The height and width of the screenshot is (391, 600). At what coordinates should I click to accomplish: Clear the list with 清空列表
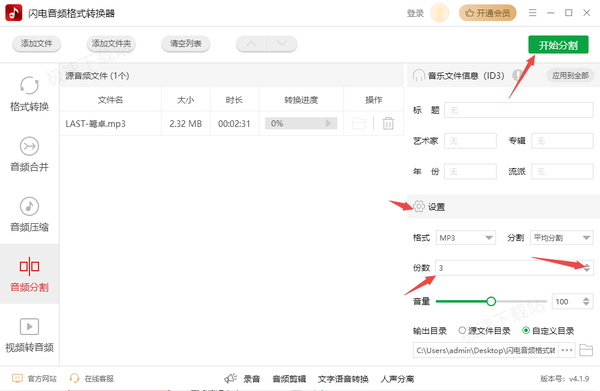(x=186, y=44)
